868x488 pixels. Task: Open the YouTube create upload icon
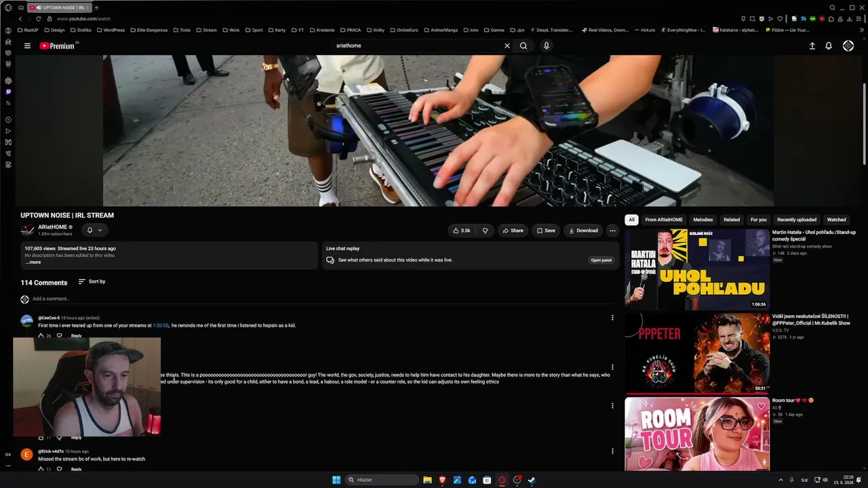(x=812, y=45)
